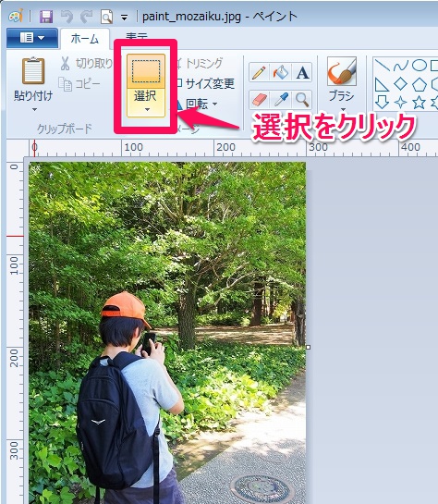
Task: Choose the diamond shape
Action: 400,84
